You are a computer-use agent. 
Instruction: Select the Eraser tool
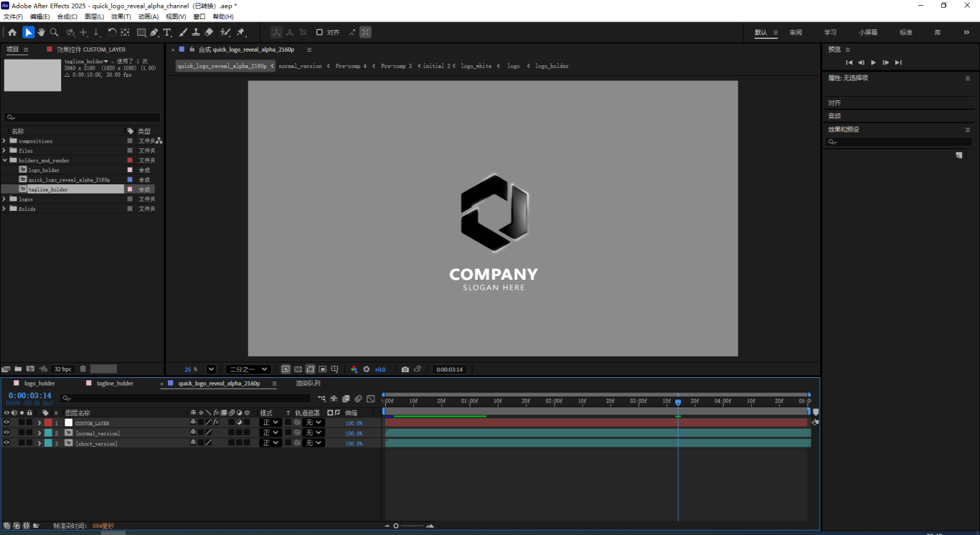209,32
